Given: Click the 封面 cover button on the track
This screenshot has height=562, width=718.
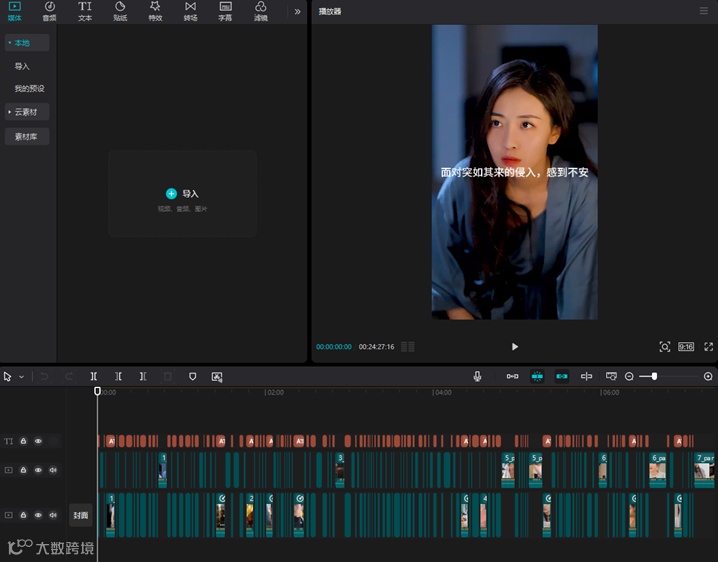Looking at the screenshot, I should 80,515.
